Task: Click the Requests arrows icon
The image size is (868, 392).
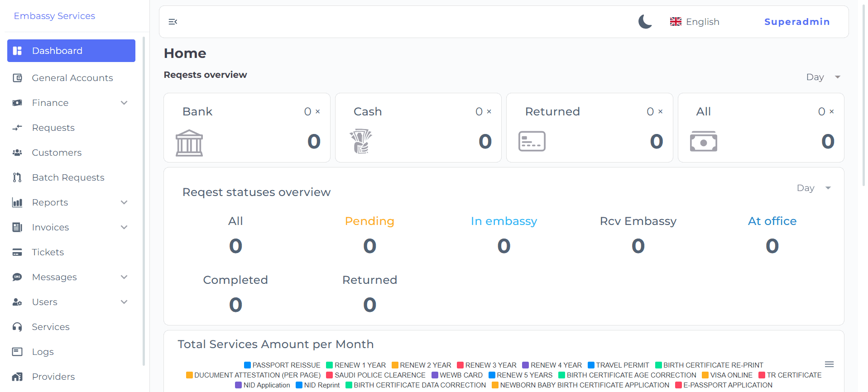Action: pos(17,128)
